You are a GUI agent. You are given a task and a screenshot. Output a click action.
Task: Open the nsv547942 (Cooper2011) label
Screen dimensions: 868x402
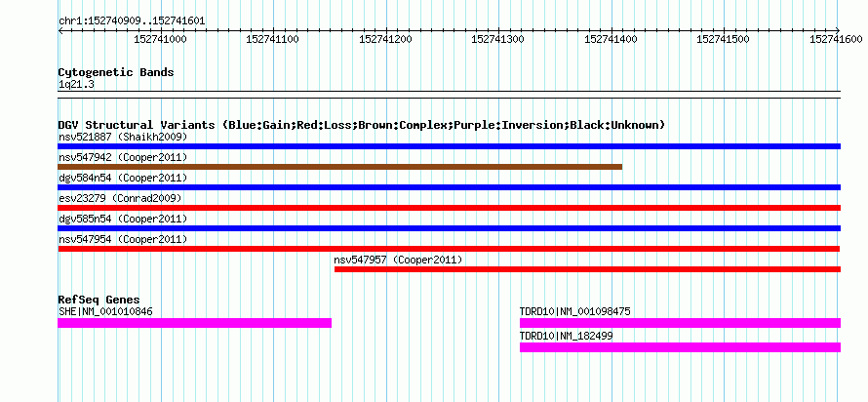point(123,157)
